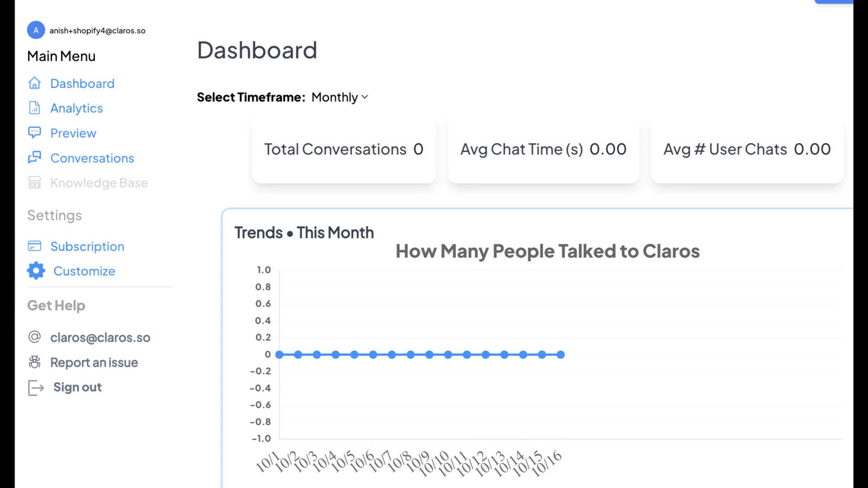Open the Analytics menu item
This screenshot has width=868, height=488.
(76, 108)
